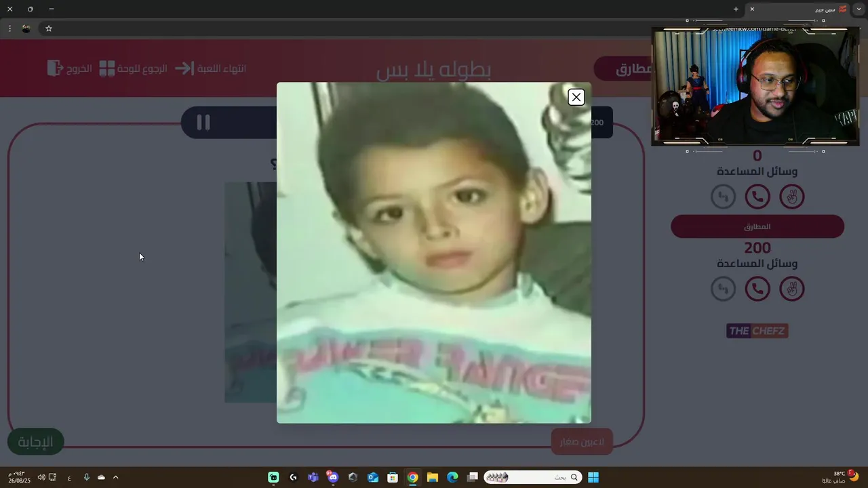
Task: Click the الخروج text link
Action: (x=79, y=68)
